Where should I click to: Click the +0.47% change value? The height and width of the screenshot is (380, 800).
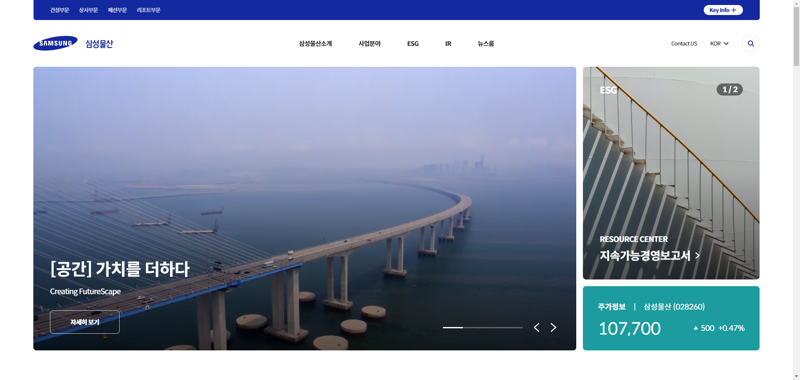731,328
